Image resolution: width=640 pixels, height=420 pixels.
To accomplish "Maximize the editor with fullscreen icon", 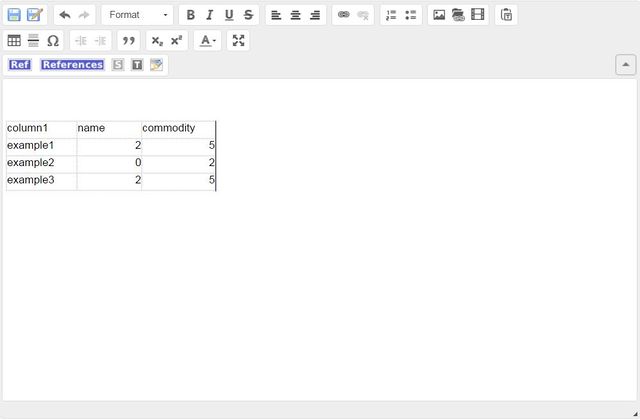I will [x=238, y=41].
